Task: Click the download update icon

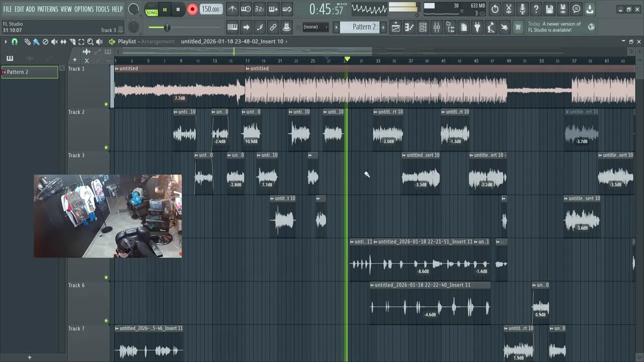Action: (x=590, y=9)
